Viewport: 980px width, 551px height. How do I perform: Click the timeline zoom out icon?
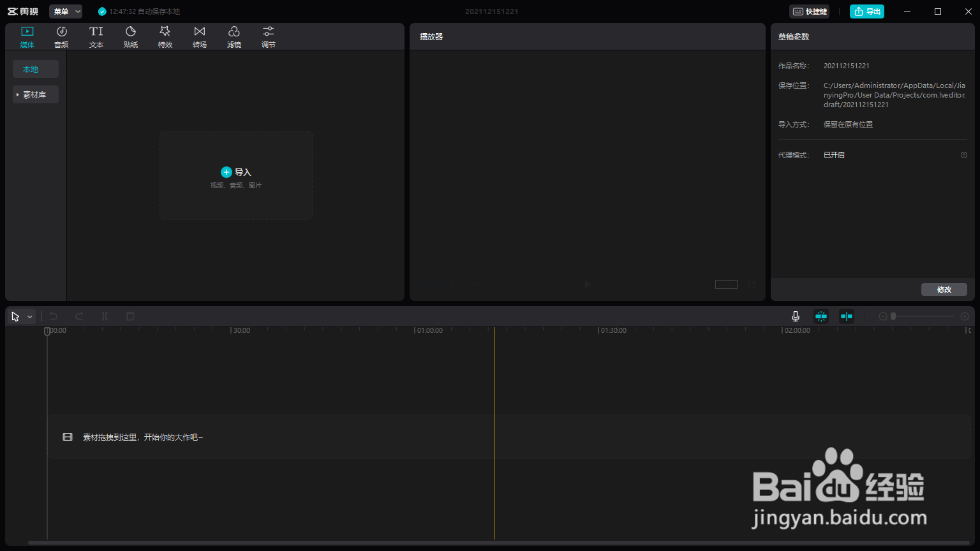click(x=883, y=316)
